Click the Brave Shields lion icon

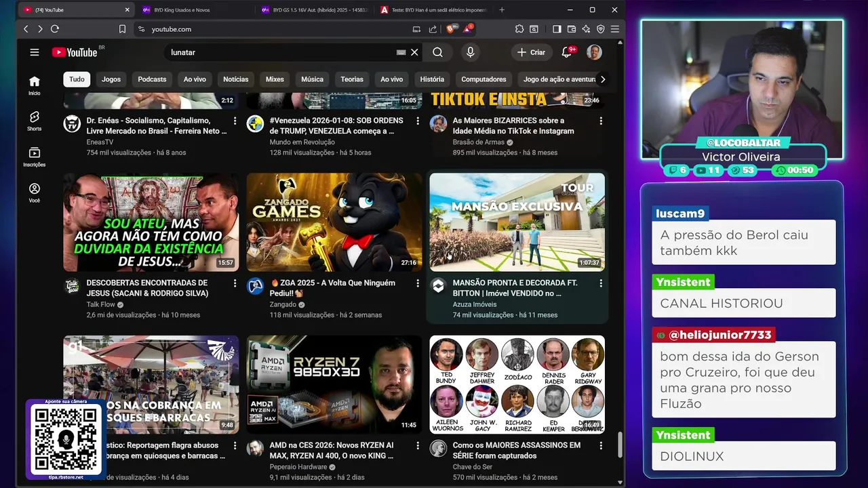point(451,29)
